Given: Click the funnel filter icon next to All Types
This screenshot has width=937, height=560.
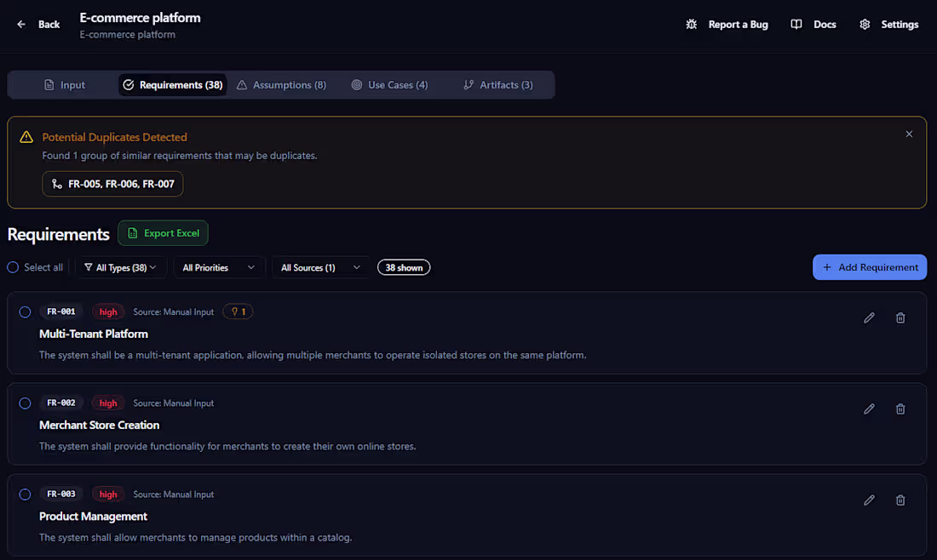Looking at the screenshot, I should [x=89, y=267].
